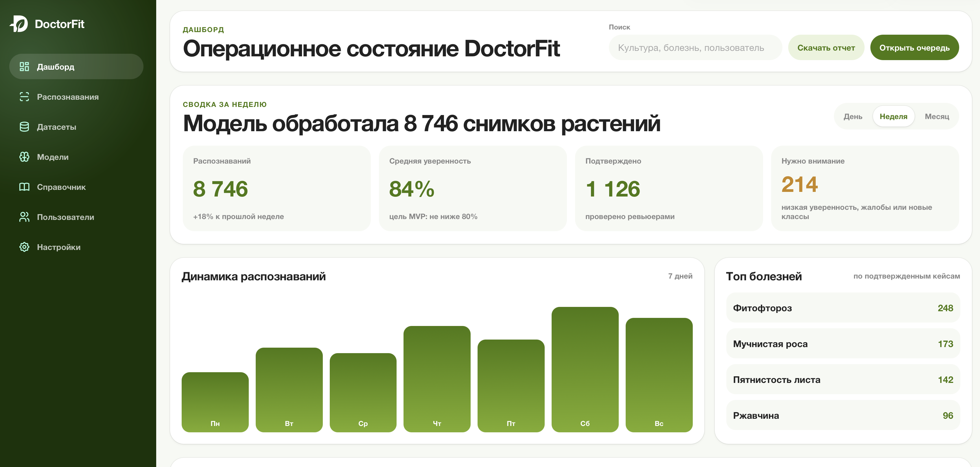Click the СВОДКА ЗА НЕДЕЛЮ label
The width and height of the screenshot is (980, 467).
[x=224, y=104]
